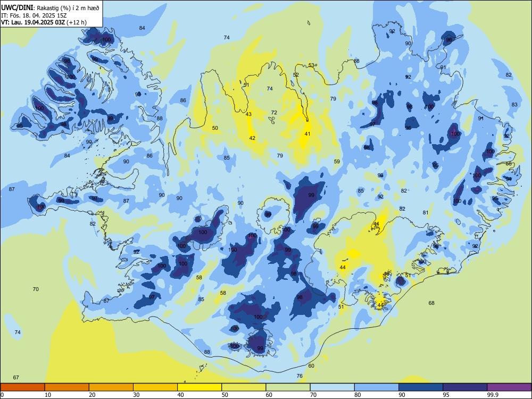Click the legend tick label "99.9"
Screen dimensions: 532x399
492,395
